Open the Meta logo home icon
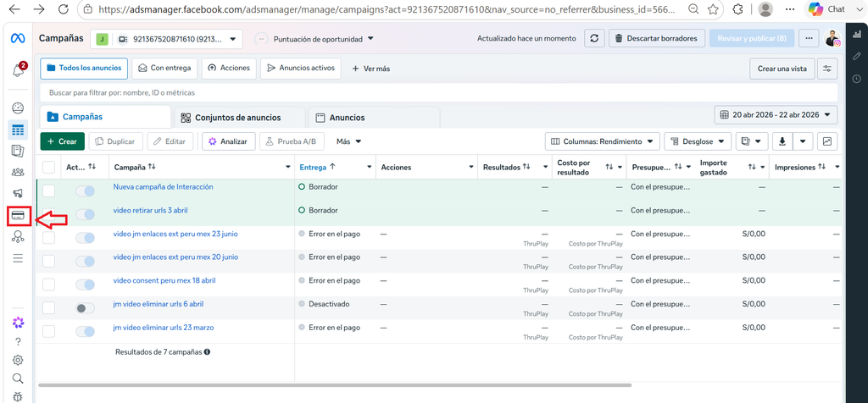868x403 pixels. (x=18, y=39)
